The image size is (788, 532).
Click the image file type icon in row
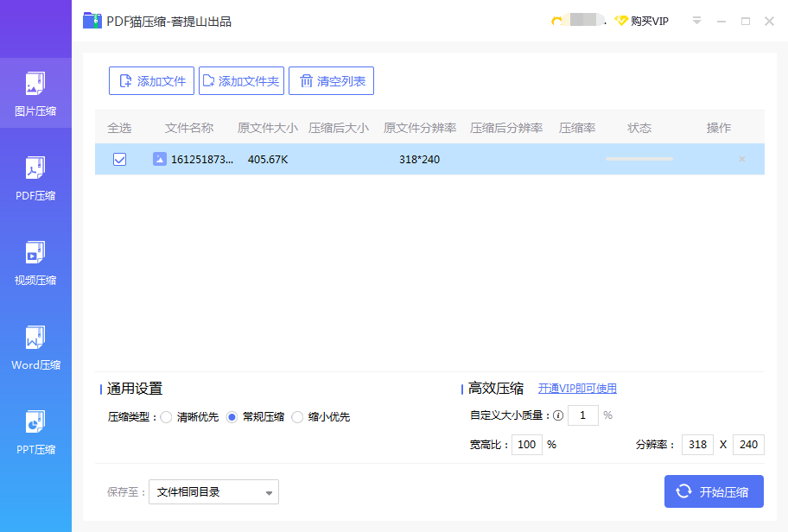(x=159, y=159)
